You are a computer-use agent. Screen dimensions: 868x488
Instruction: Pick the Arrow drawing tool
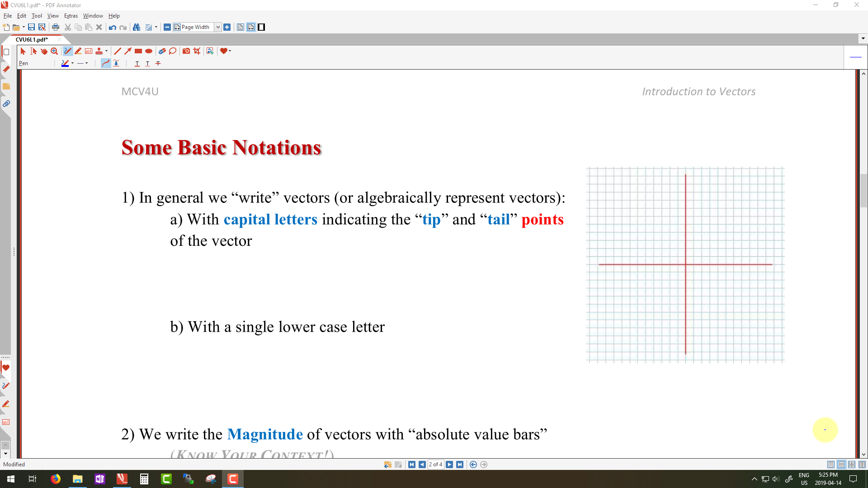[x=128, y=51]
